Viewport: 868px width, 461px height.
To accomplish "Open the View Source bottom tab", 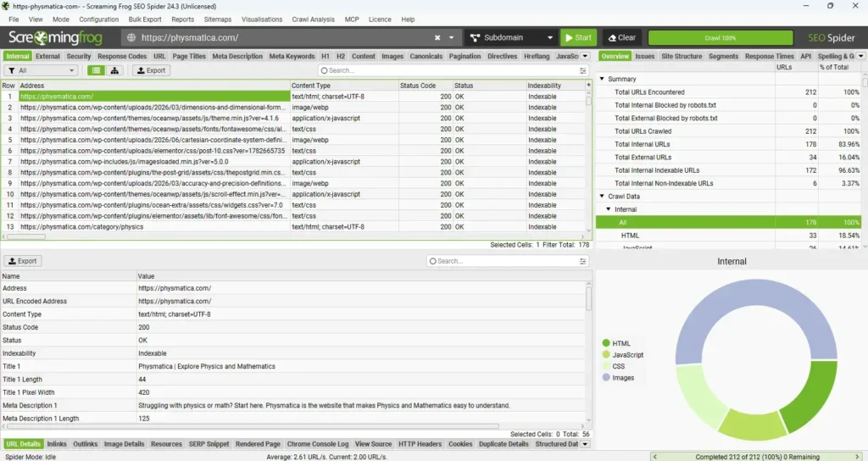I will point(373,444).
